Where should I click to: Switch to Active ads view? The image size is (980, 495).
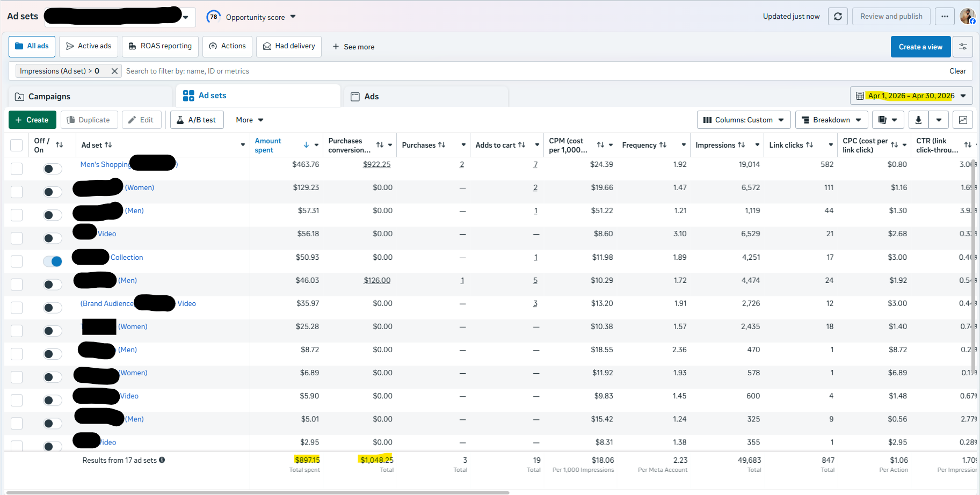[89, 46]
